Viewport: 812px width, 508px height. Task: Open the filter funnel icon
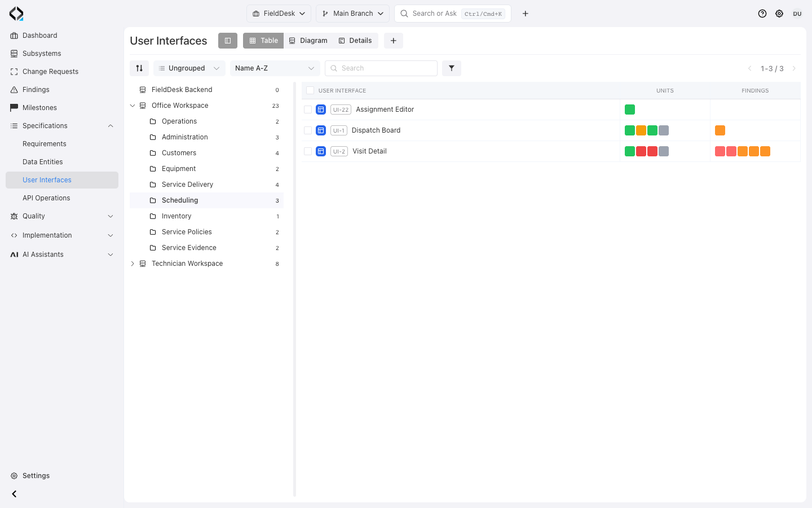(452, 68)
